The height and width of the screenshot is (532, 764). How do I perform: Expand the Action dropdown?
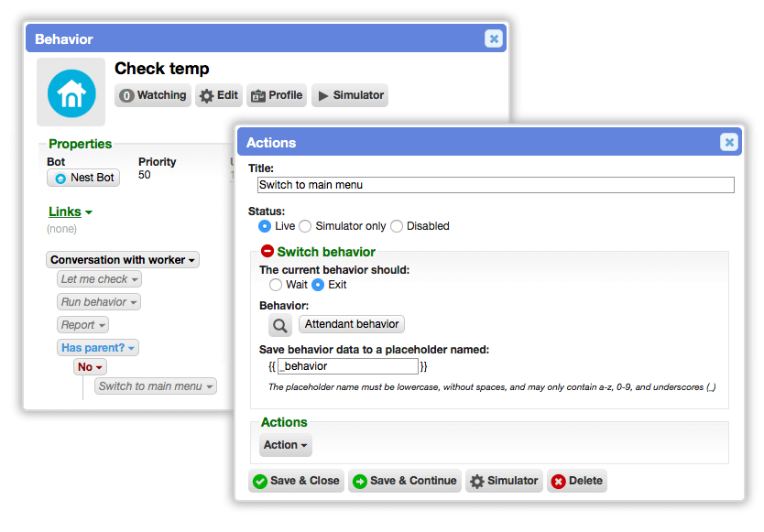click(x=285, y=445)
